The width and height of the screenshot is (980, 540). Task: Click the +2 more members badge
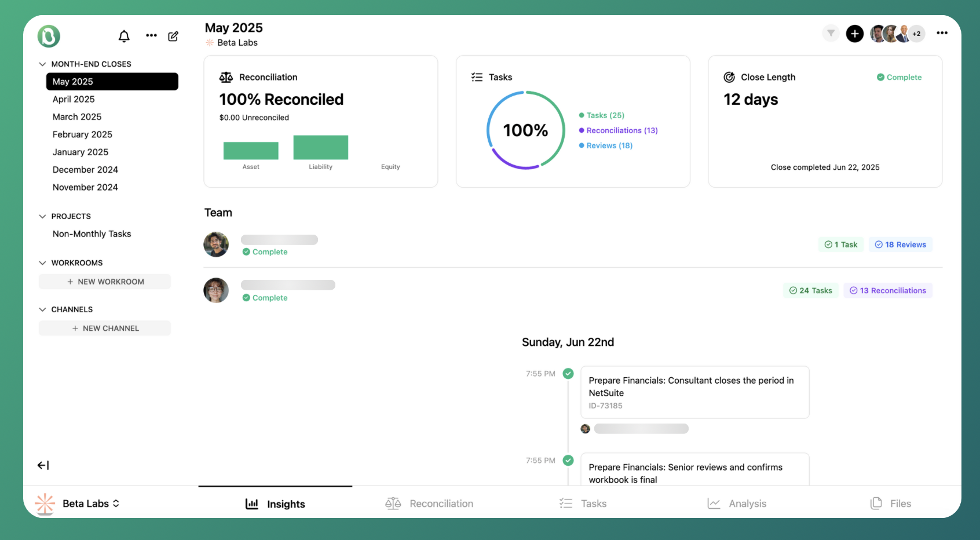coord(916,34)
